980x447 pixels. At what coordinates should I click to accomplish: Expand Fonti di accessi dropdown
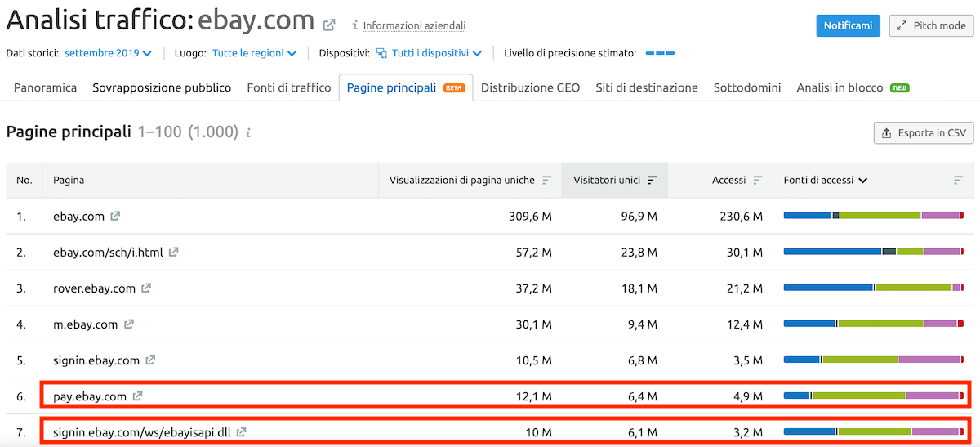tap(825, 180)
